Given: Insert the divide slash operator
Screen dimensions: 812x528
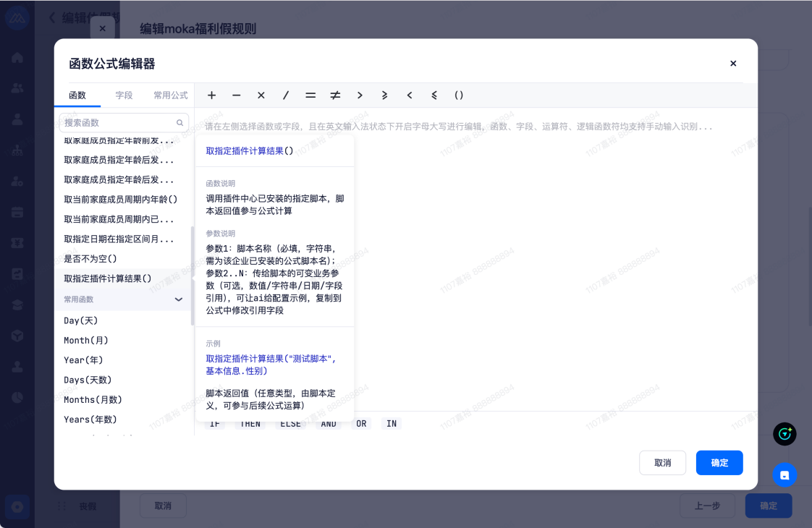Looking at the screenshot, I should click(x=285, y=95).
